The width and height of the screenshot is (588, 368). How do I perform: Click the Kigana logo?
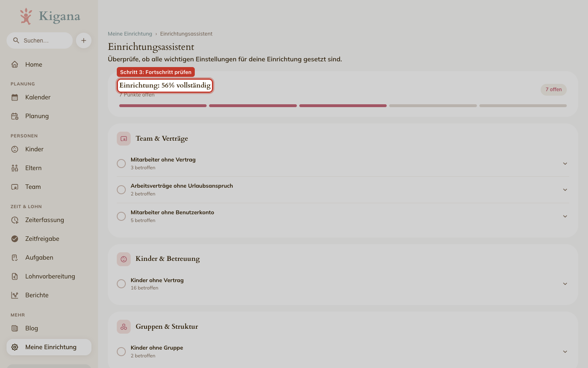point(50,16)
